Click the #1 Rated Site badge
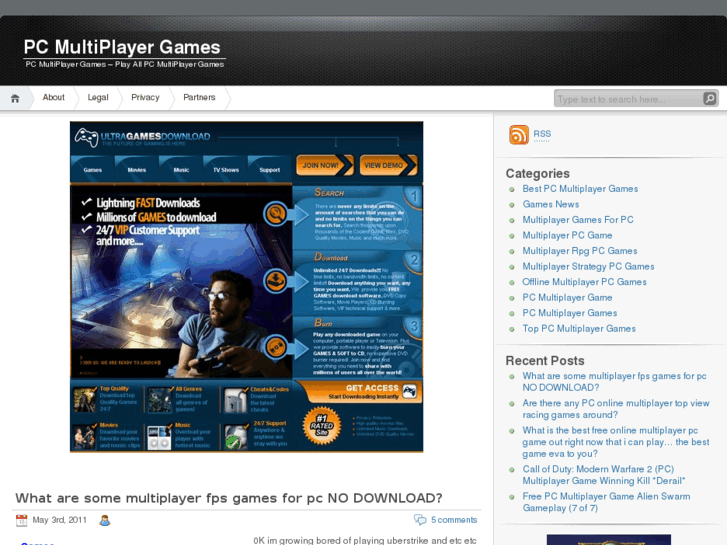The image size is (727, 545). click(322, 426)
